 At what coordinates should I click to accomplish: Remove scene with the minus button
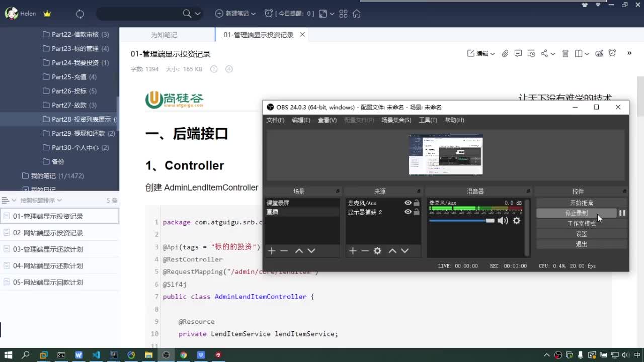click(x=284, y=250)
